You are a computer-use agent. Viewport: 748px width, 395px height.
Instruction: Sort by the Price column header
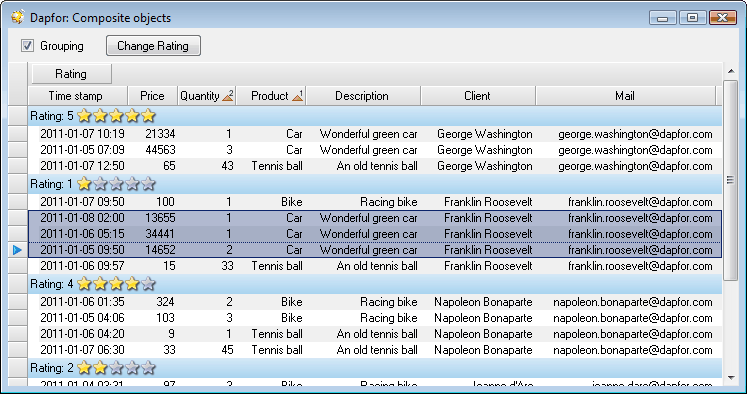coord(152,96)
